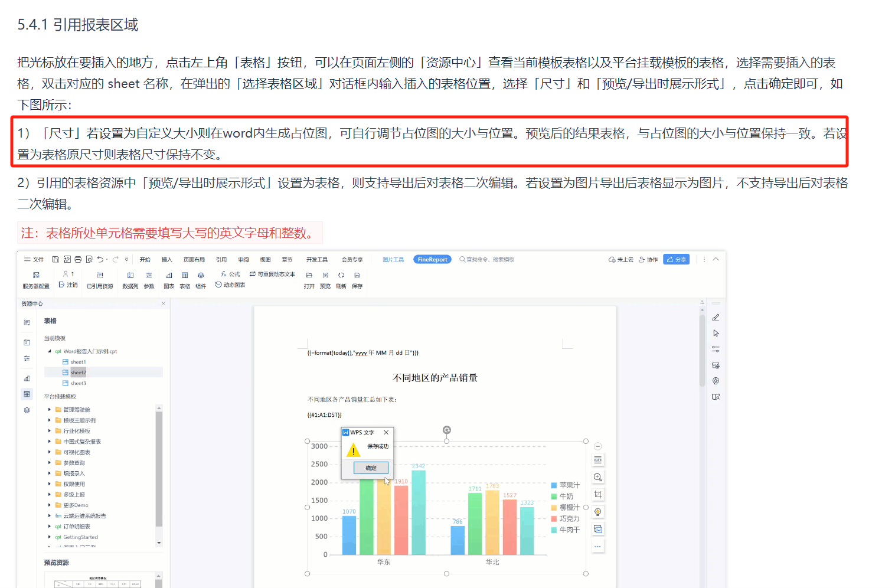Close the WPS 文字 dialog
The image size is (895, 588).
(x=386, y=432)
